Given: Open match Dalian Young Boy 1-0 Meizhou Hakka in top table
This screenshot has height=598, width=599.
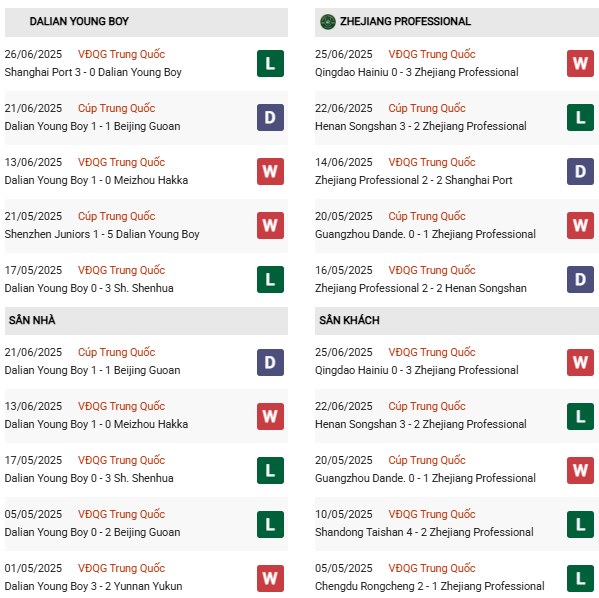Looking at the screenshot, I should (96, 180).
